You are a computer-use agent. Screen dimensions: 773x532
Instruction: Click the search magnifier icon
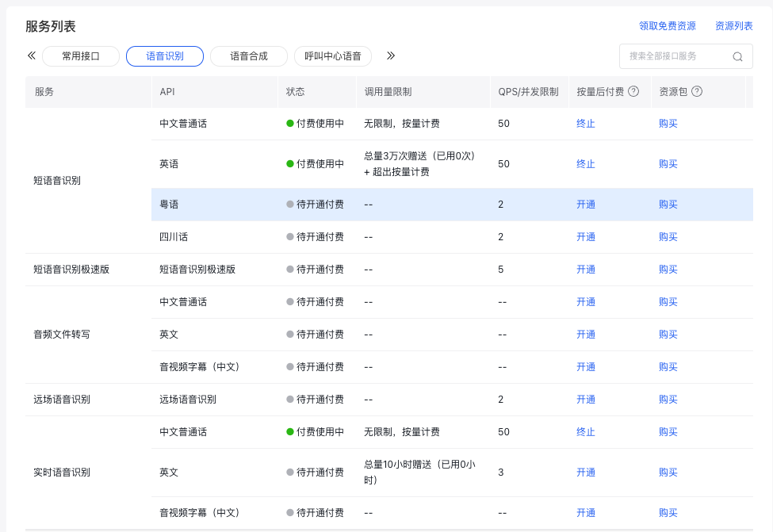pos(737,56)
